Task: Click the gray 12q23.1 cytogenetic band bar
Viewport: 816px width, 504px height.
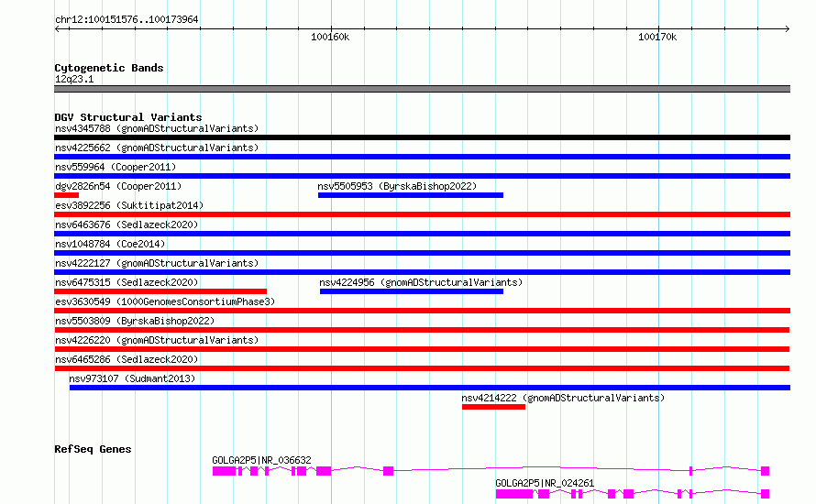Action: click(422, 89)
